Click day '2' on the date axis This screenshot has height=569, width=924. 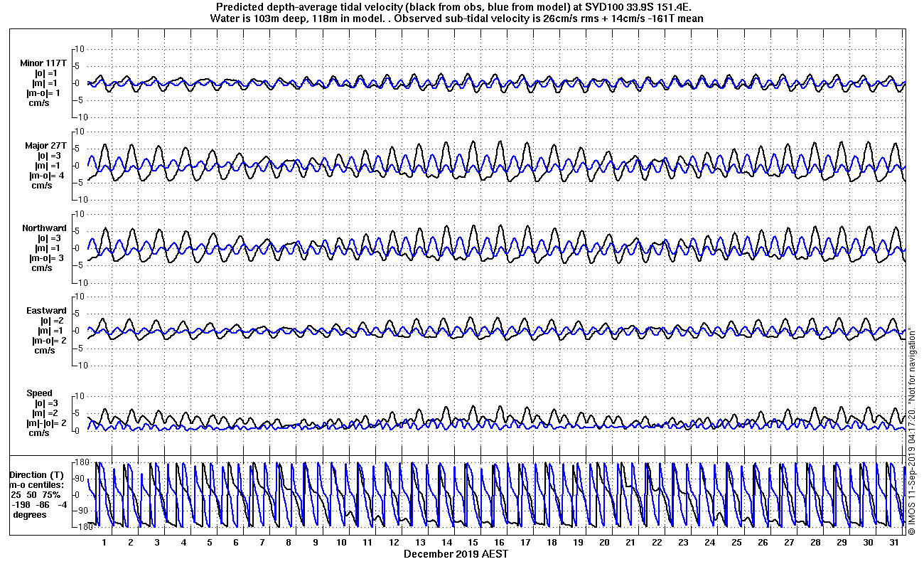pyautogui.click(x=131, y=543)
